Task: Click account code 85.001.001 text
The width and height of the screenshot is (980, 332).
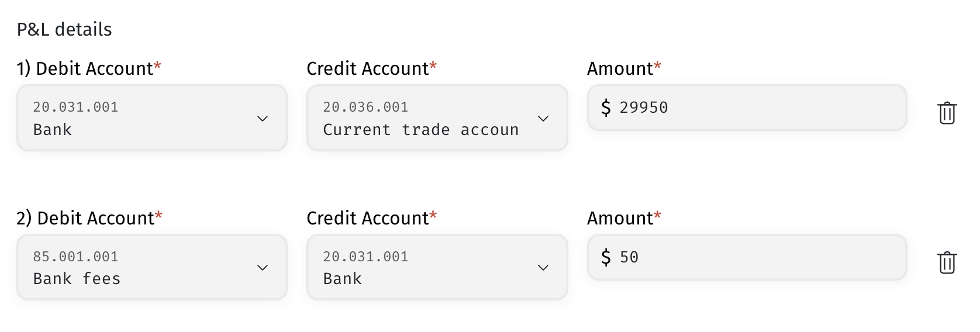Action: 75,257
